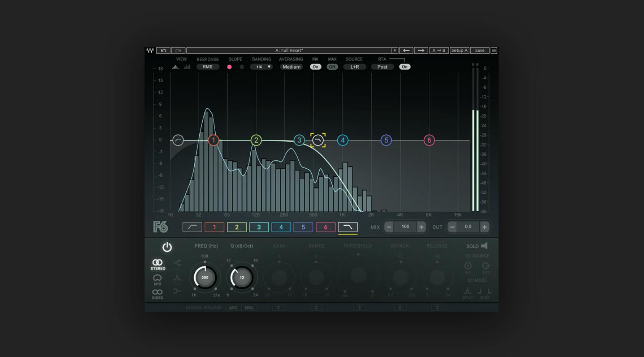Select the low-pass filter node on graph
Screen dimensions: 644x357
318,140
